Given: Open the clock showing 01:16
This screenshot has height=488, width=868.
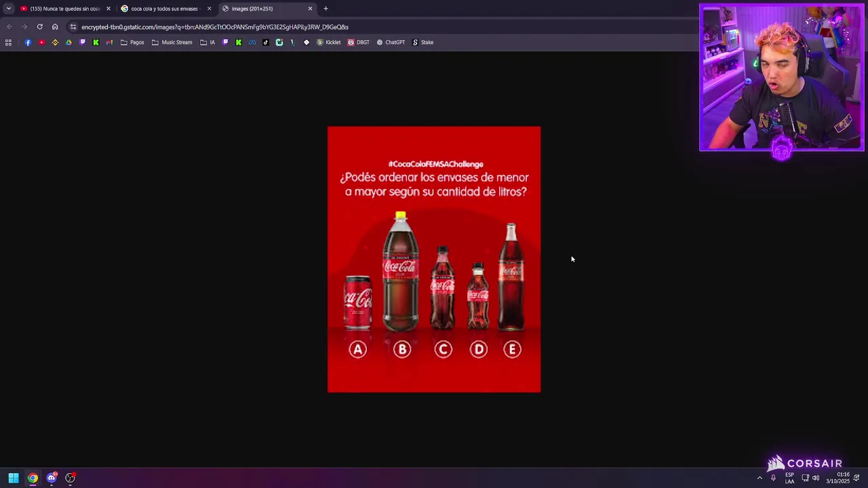Looking at the screenshot, I should (837, 478).
